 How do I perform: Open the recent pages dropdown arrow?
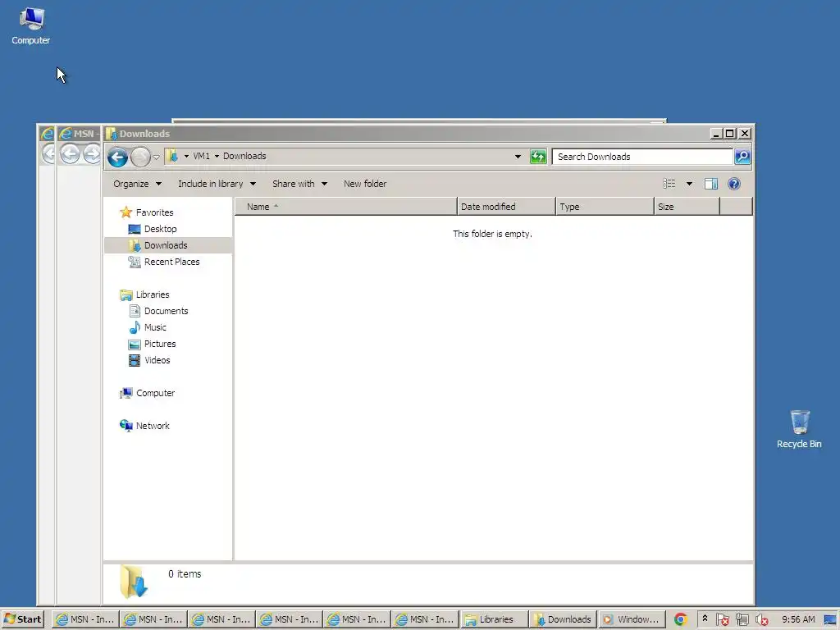[x=156, y=157]
